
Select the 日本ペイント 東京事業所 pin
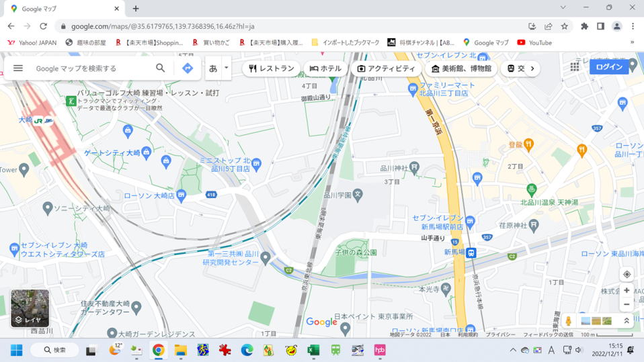click(345, 329)
